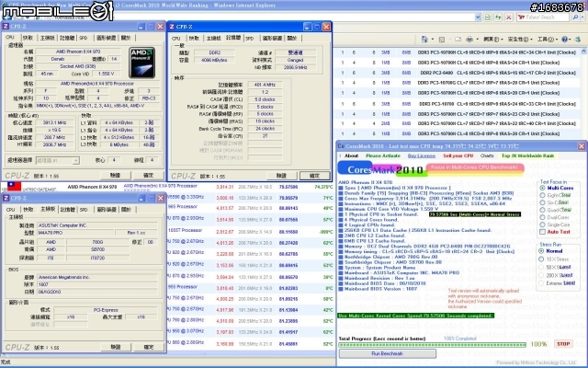Open Charts menu in CoresMark
The height and width of the screenshot is (368, 588).
click(487, 155)
